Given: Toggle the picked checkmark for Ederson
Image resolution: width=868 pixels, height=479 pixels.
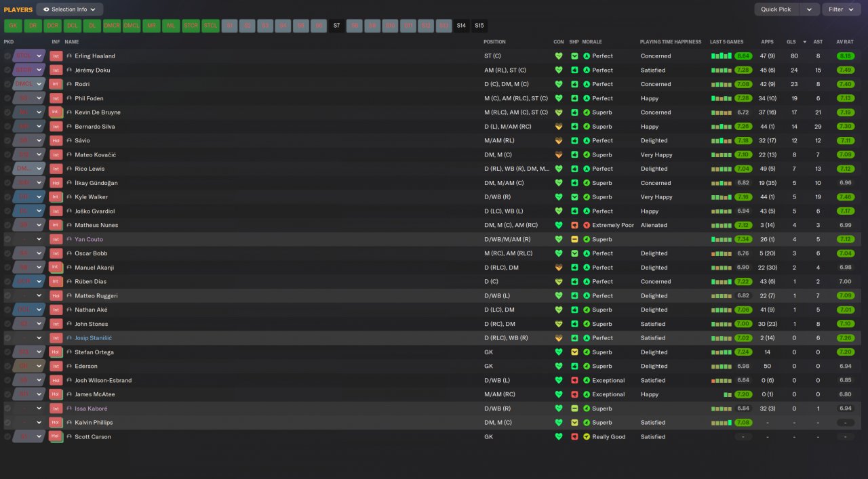Looking at the screenshot, I should tap(7, 367).
